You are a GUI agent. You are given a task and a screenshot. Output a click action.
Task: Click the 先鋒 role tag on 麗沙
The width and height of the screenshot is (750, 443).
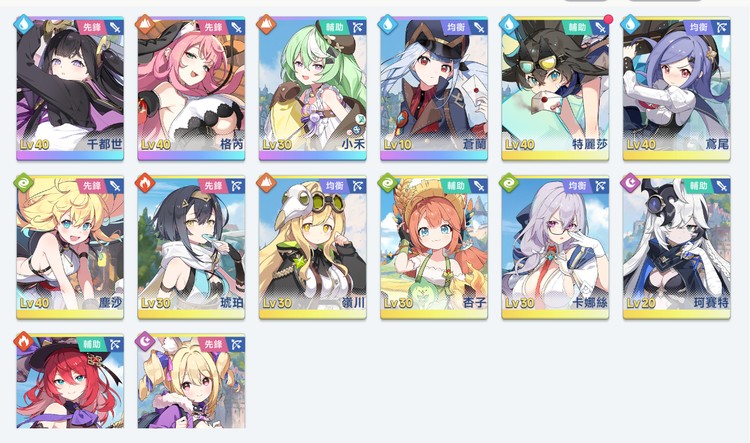pos(91,186)
